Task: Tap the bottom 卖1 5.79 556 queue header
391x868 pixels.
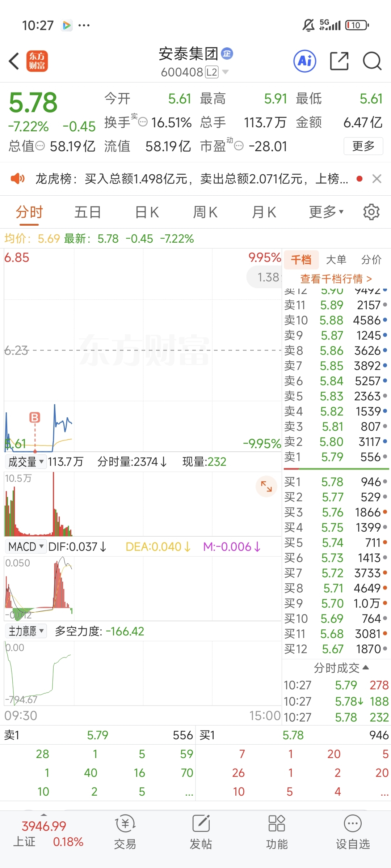Action: coord(98,735)
